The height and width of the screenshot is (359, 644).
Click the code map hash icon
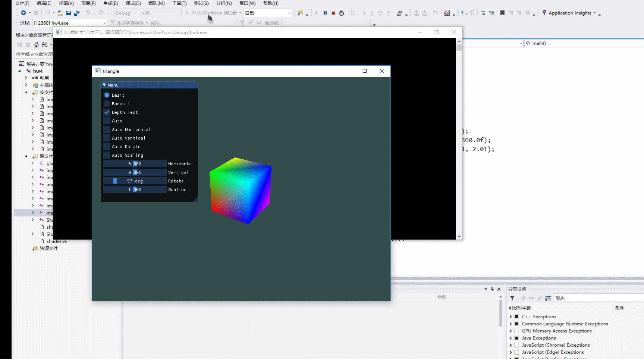click(x=400, y=13)
